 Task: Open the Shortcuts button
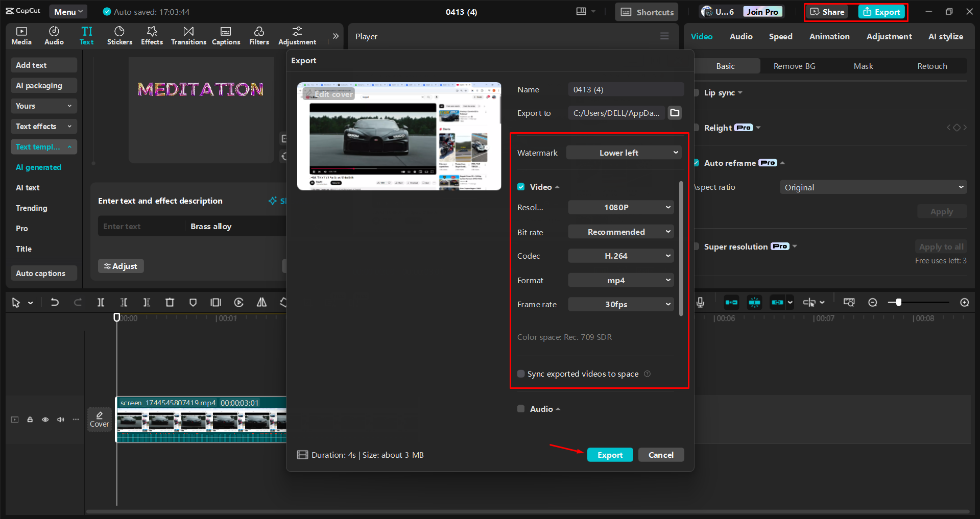[x=647, y=12]
